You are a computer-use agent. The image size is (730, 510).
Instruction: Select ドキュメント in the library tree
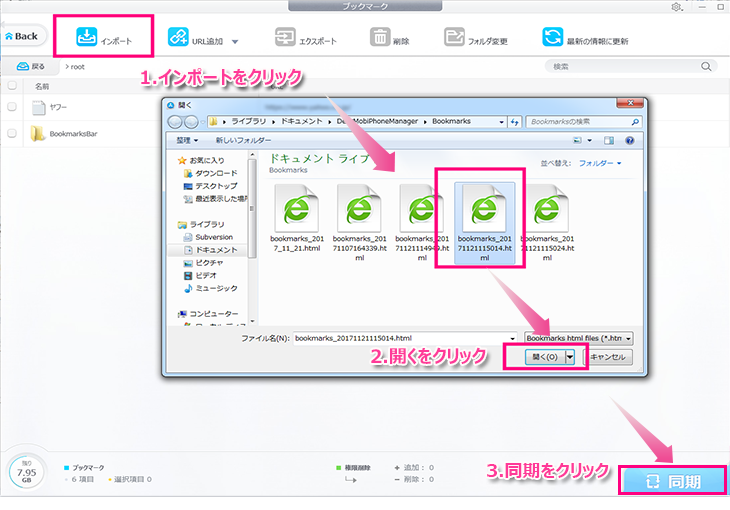215,249
